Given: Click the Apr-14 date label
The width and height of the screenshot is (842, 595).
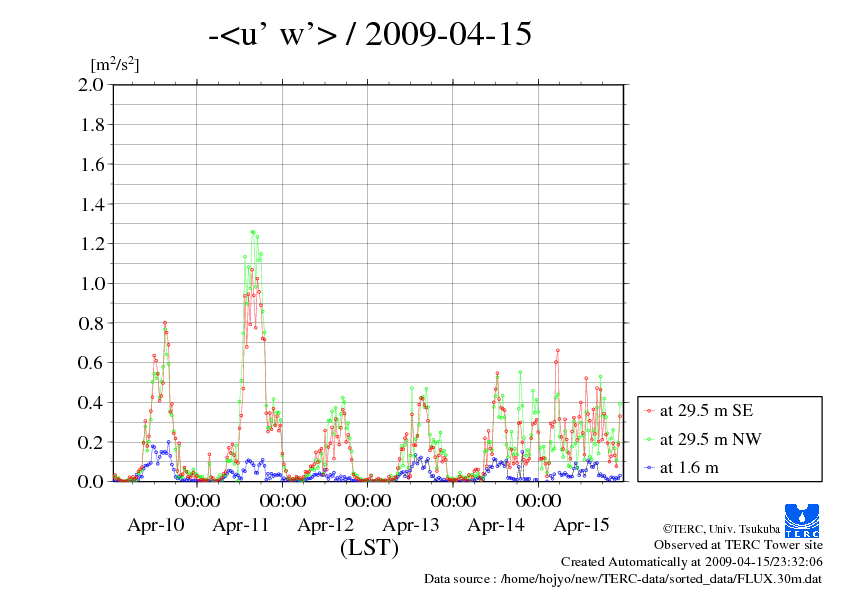Looking at the screenshot, I should tap(496, 525).
